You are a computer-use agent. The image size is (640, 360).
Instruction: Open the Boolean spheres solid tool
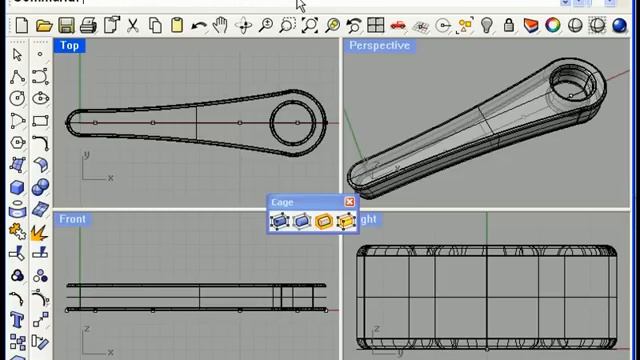[40, 187]
